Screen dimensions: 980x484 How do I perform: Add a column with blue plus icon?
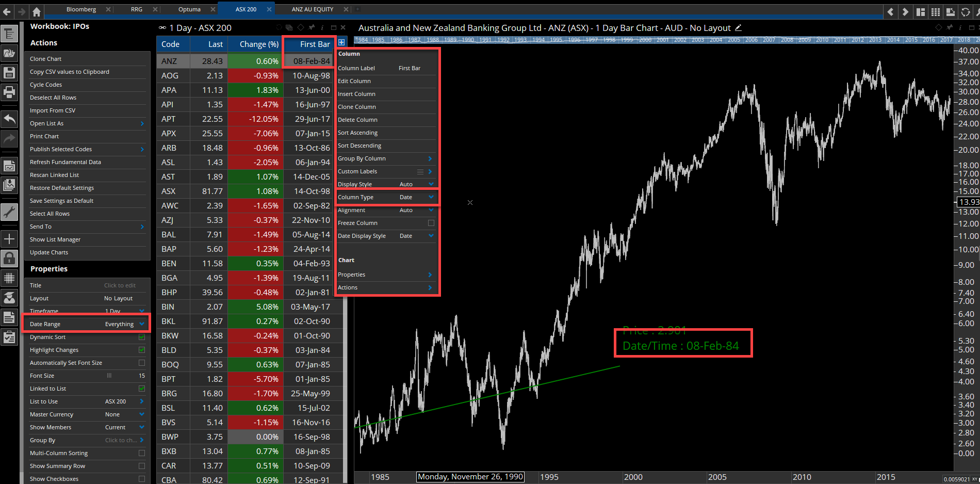341,42
